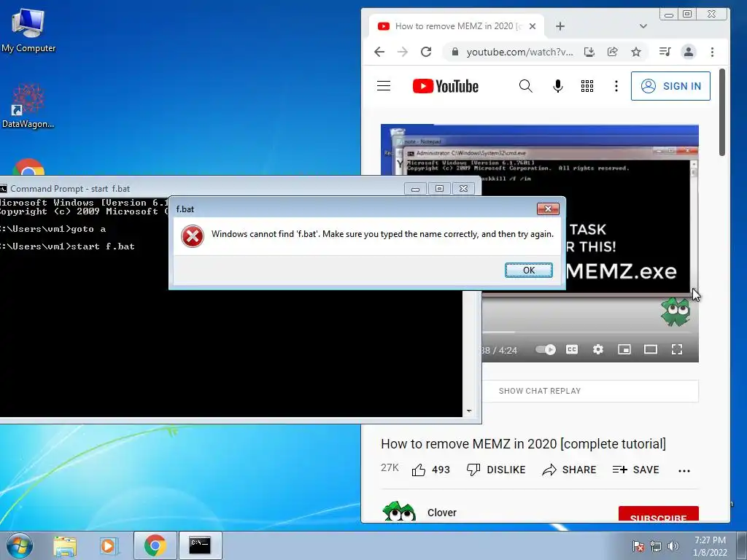Open YouTube settings three-dot menu
The height and width of the screenshot is (560, 747).
pos(616,86)
